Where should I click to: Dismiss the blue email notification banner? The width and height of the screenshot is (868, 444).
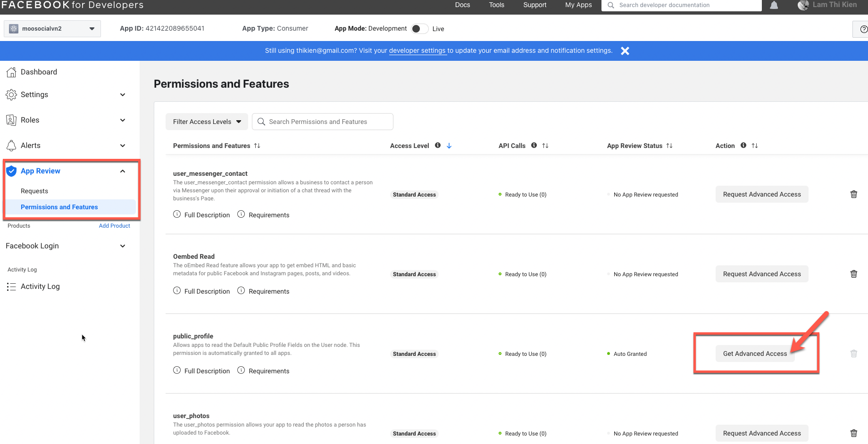625,51
